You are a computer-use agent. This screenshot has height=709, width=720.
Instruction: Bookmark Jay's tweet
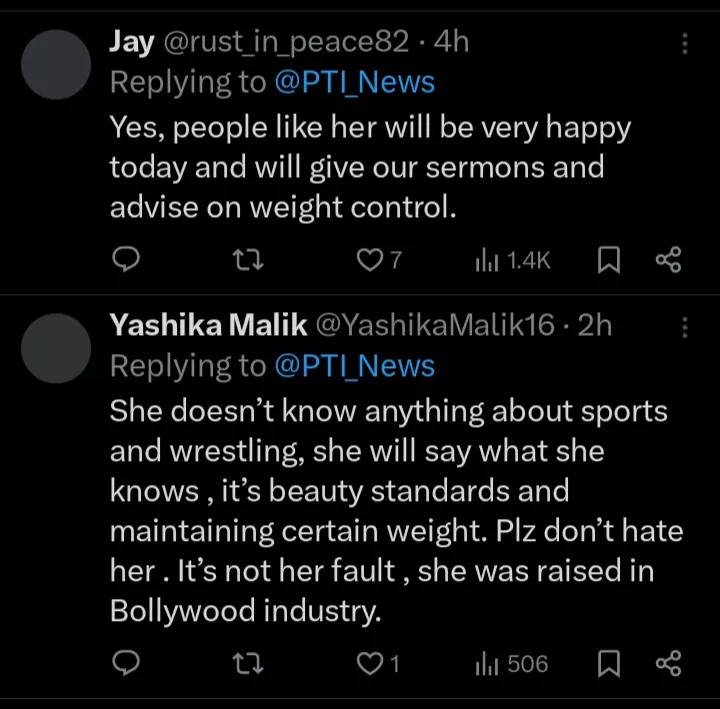609,261
